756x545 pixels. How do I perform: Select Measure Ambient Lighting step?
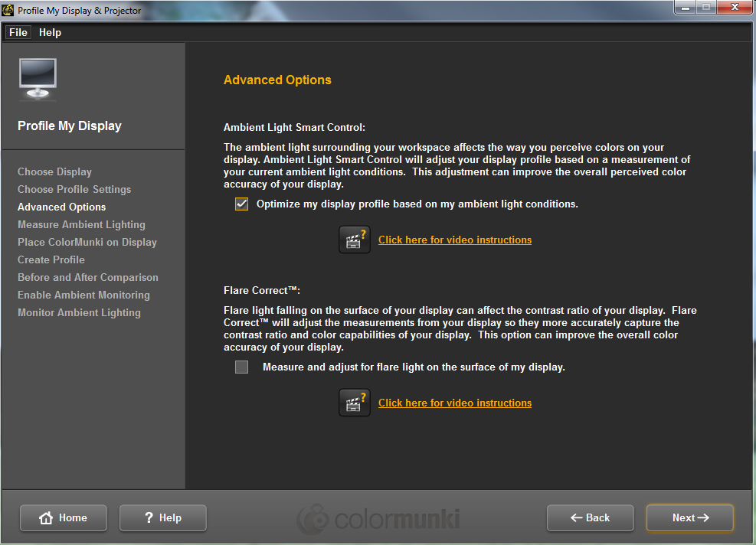(81, 224)
